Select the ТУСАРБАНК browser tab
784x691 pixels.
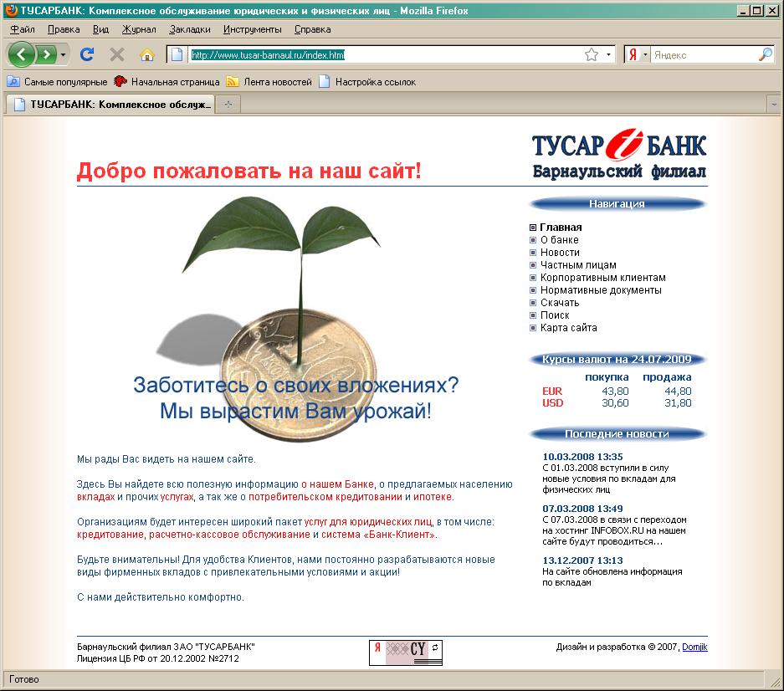(x=110, y=105)
